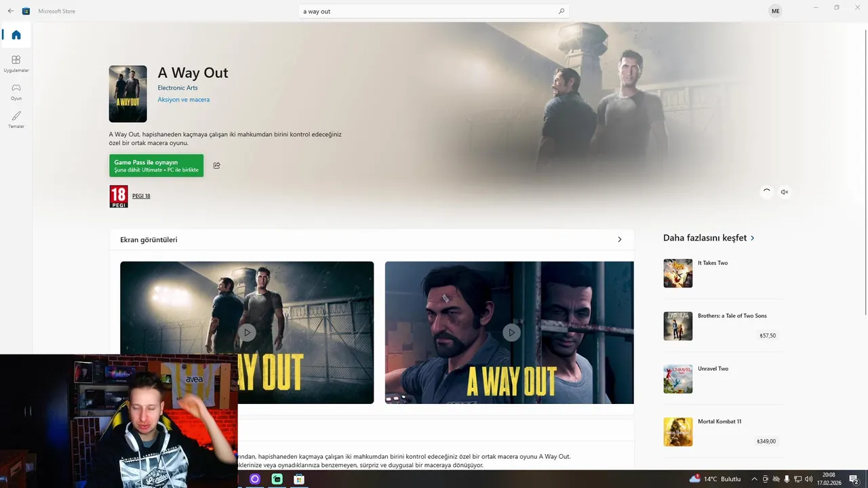Open Unravel Two game entry
Image resolution: width=868 pixels, height=488 pixels.
point(724,379)
